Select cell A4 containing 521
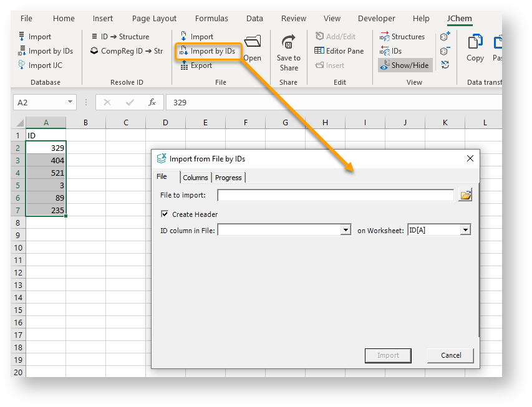The image size is (532, 407). coord(46,173)
